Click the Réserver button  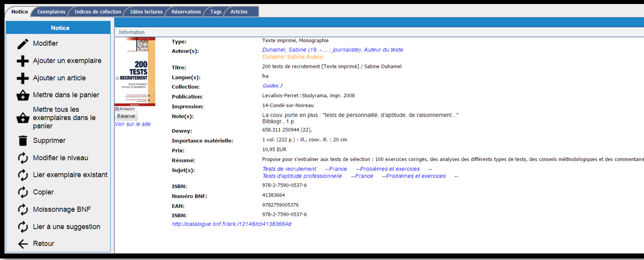click(126, 116)
